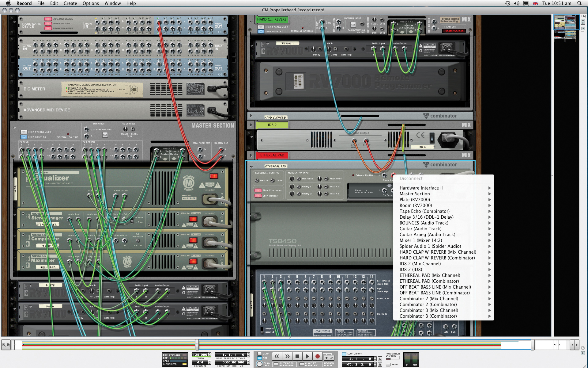Start playback with the play button

click(x=307, y=356)
